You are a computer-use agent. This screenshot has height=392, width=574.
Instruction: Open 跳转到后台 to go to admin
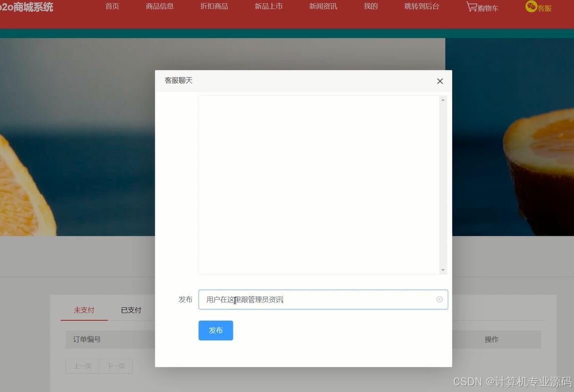pyautogui.click(x=421, y=7)
